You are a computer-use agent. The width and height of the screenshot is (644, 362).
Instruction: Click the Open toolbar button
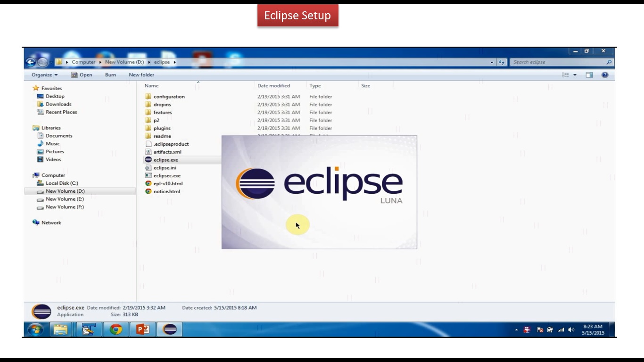pyautogui.click(x=82, y=75)
